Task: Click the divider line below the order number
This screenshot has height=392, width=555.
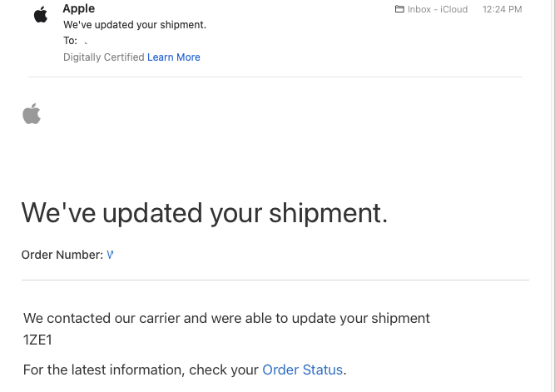Action: coord(275,280)
